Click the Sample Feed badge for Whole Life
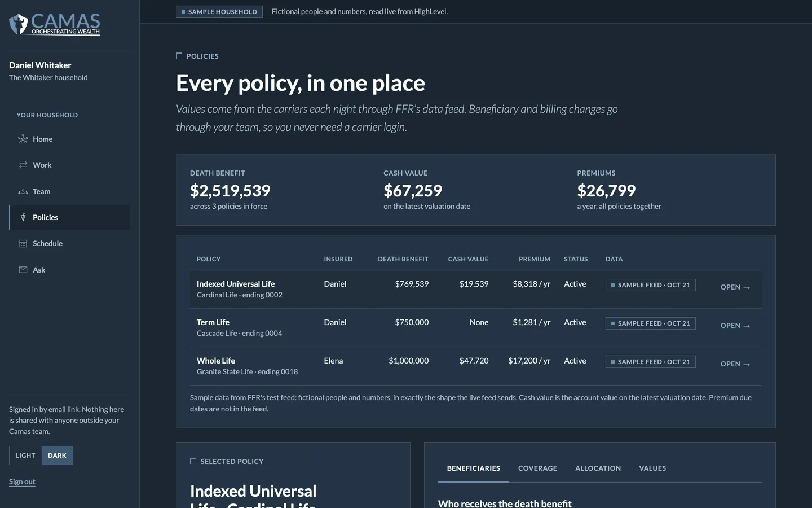 click(x=650, y=362)
